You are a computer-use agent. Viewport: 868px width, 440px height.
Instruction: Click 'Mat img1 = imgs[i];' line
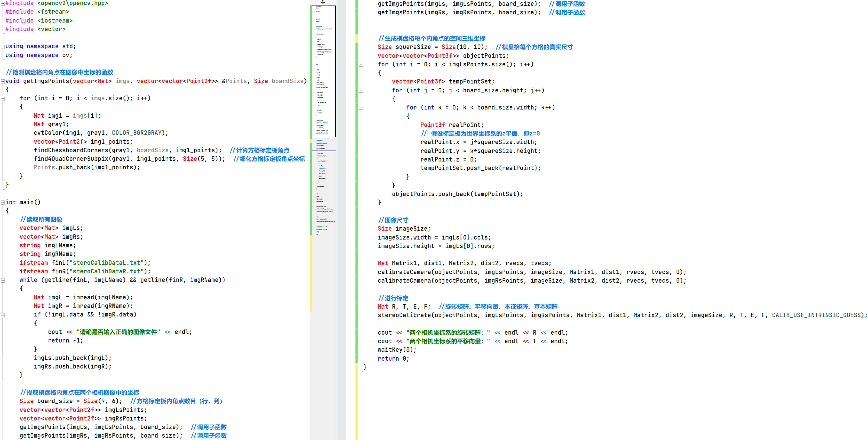(x=67, y=116)
